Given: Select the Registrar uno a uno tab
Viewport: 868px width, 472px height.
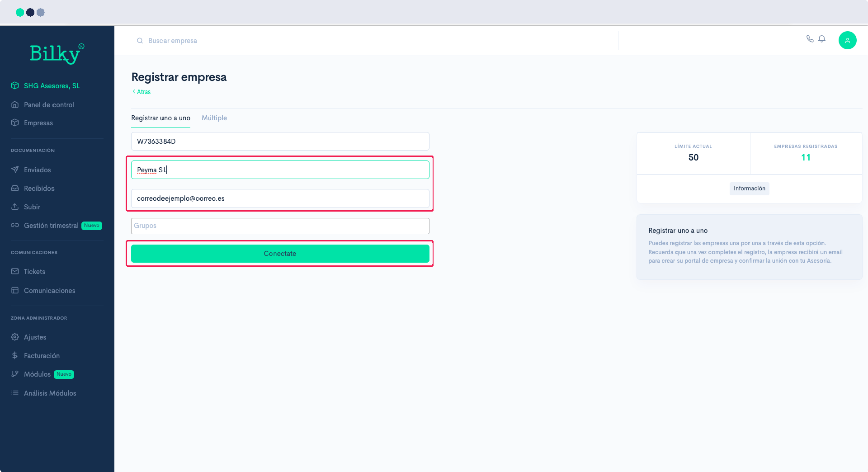Looking at the screenshot, I should click(160, 118).
